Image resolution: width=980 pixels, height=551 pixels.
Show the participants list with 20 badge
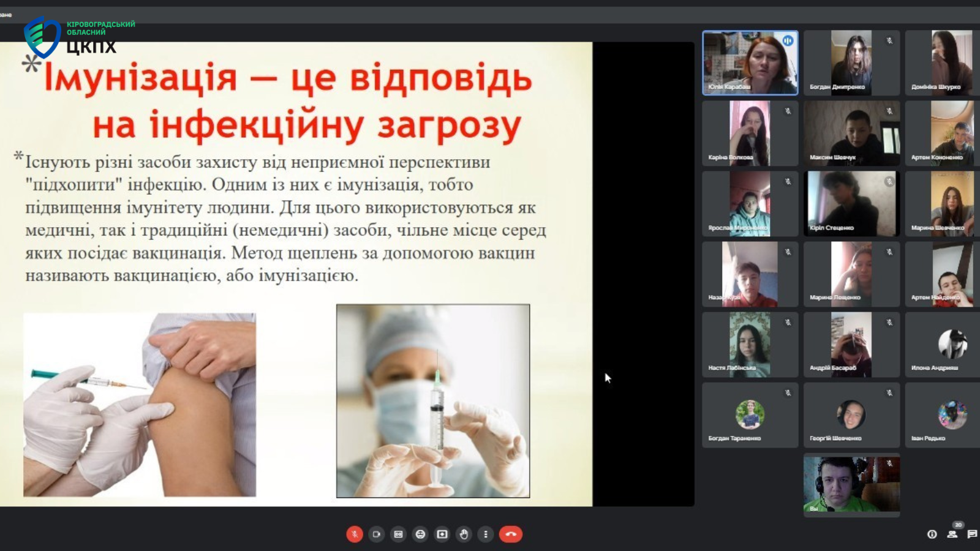point(952,534)
